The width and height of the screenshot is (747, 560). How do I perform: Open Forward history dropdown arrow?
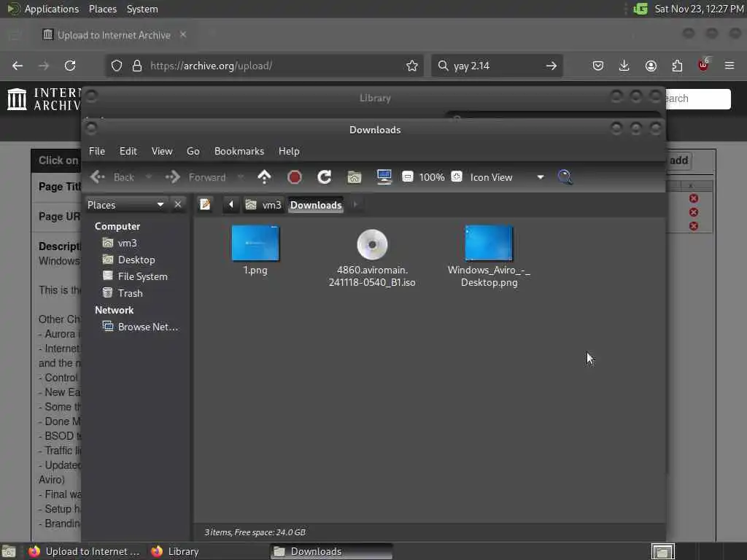click(x=241, y=177)
